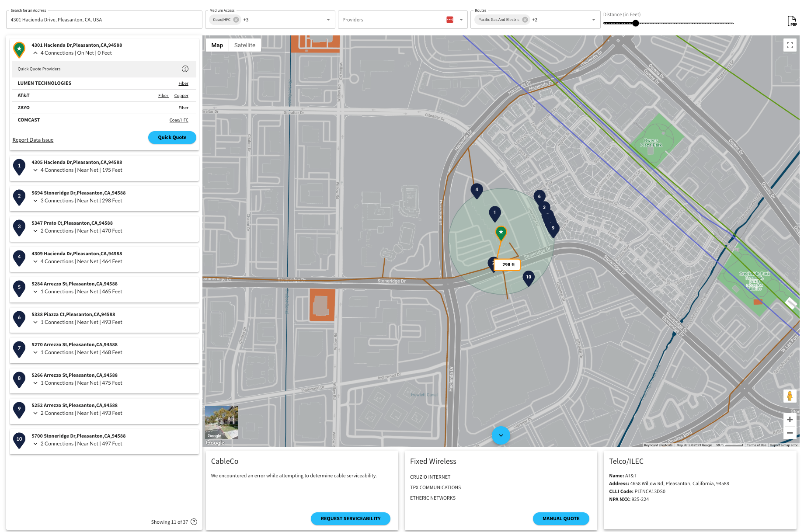Select map marker number 10
Screen dimensions: 804x532
pos(529,278)
